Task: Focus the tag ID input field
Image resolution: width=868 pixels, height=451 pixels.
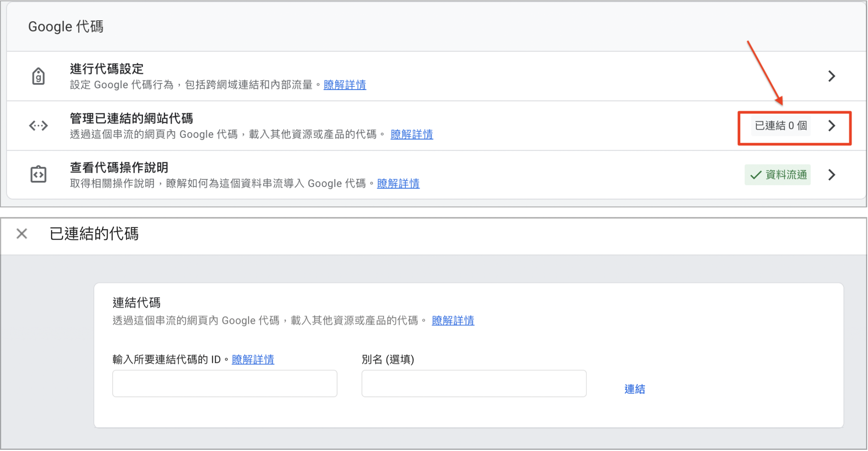Action: 225,383
